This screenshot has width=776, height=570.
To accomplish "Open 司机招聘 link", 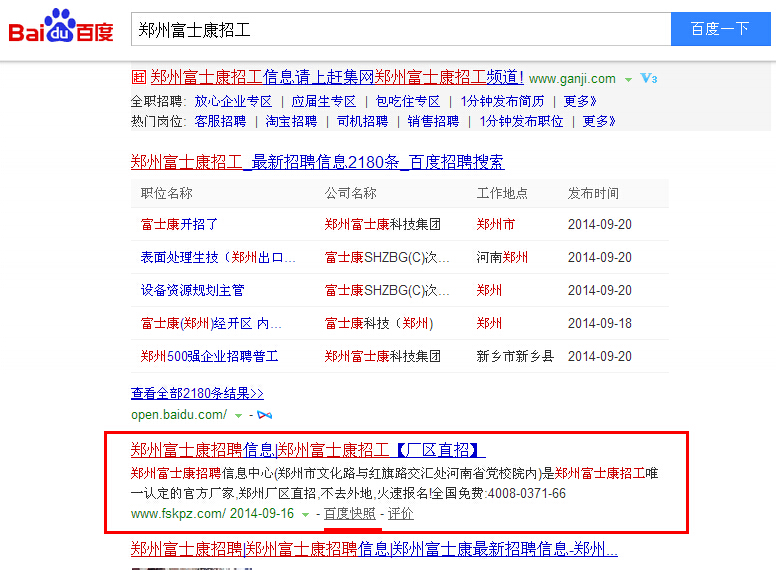I will click(x=362, y=121).
